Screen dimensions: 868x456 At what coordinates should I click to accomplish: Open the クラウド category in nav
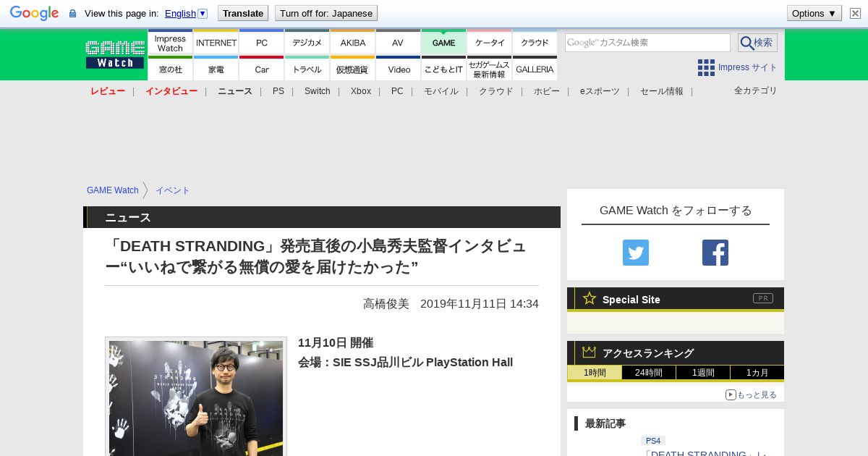[x=496, y=91]
